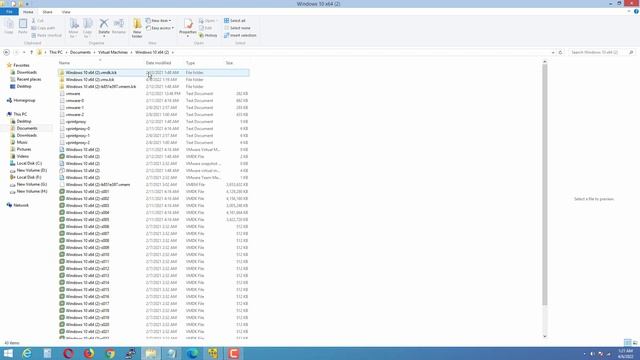The width and height of the screenshot is (640, 360).
Task: Click Copy path in the ribbon
Action: 43,28
